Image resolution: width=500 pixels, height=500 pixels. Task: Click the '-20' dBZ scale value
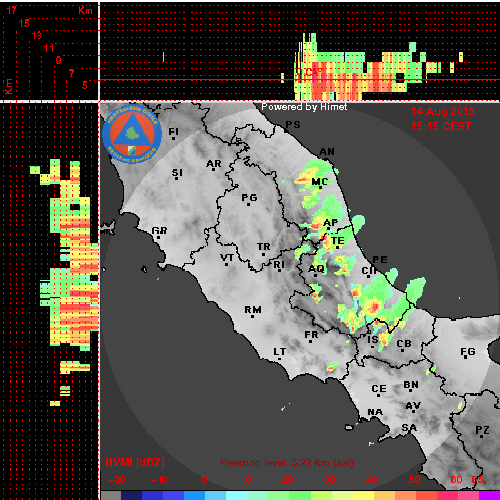[x=117, y=480]
